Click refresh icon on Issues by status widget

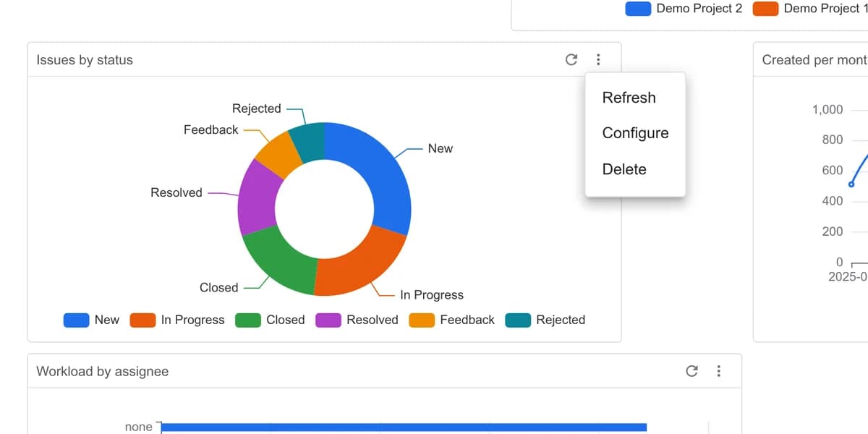pyautogui.click(x=571, y=59)
